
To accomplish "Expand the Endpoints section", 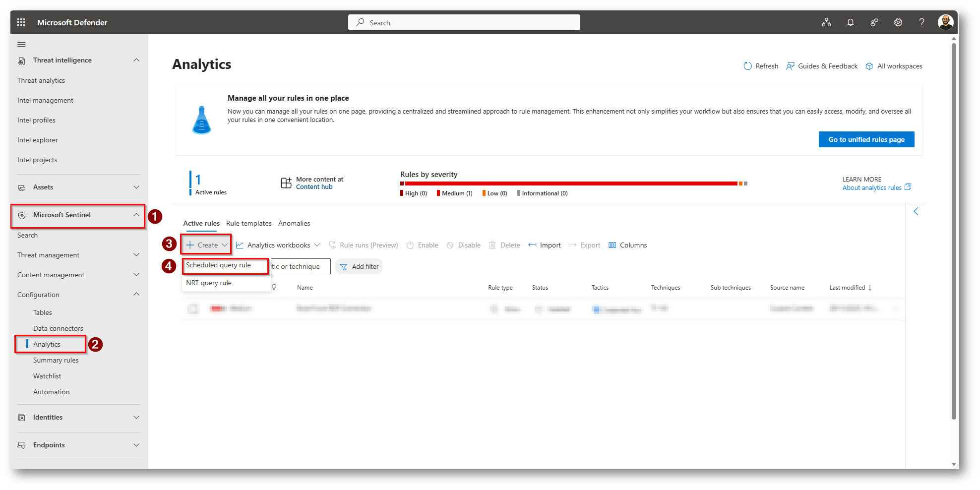I will (x=136, y=445).
